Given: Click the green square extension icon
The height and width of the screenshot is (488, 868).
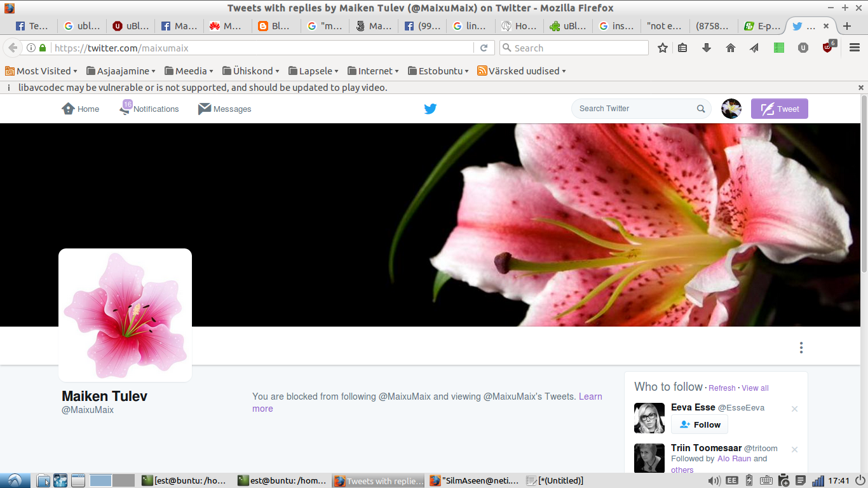Looking at the screenshot, I should [779, 48].
